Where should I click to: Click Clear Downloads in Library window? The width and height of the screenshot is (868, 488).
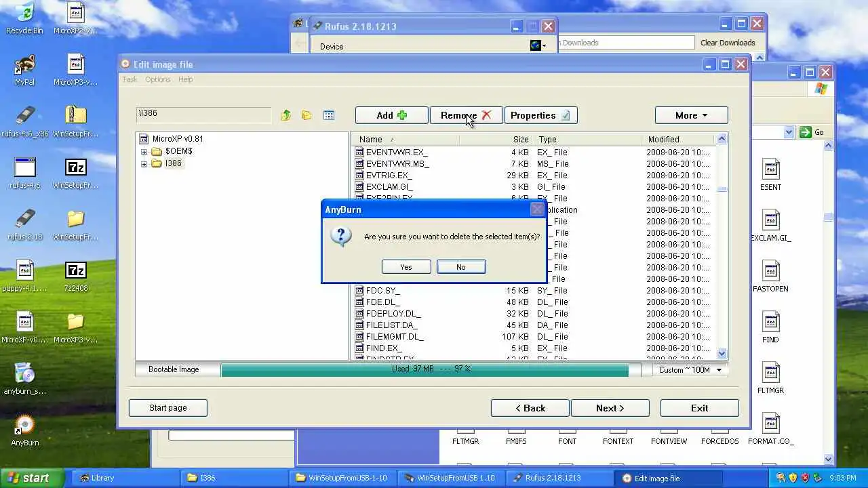(x=728, y=43)
